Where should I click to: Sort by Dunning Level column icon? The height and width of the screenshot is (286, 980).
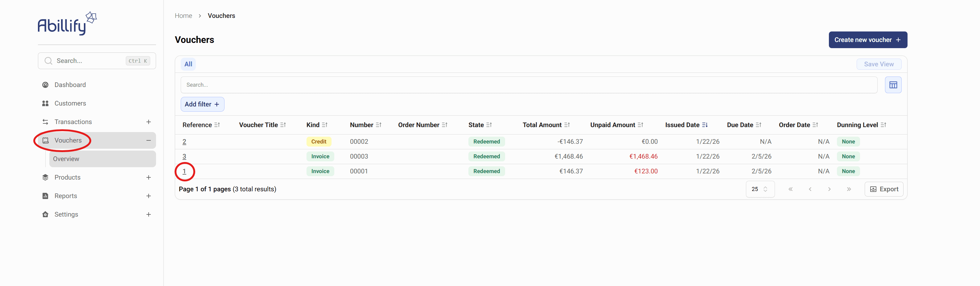(x=883, y=125)
